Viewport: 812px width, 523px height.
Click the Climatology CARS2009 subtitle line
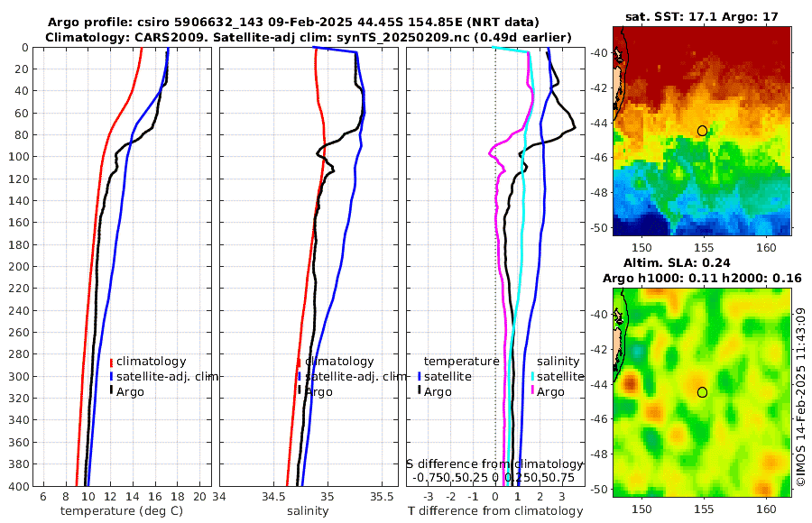point(309,37)
